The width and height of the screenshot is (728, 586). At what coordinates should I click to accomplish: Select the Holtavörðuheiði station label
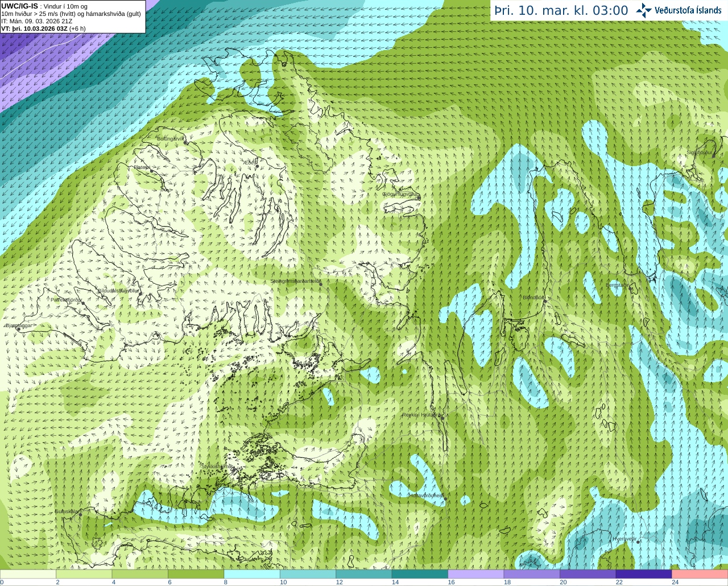coord(427,496)
